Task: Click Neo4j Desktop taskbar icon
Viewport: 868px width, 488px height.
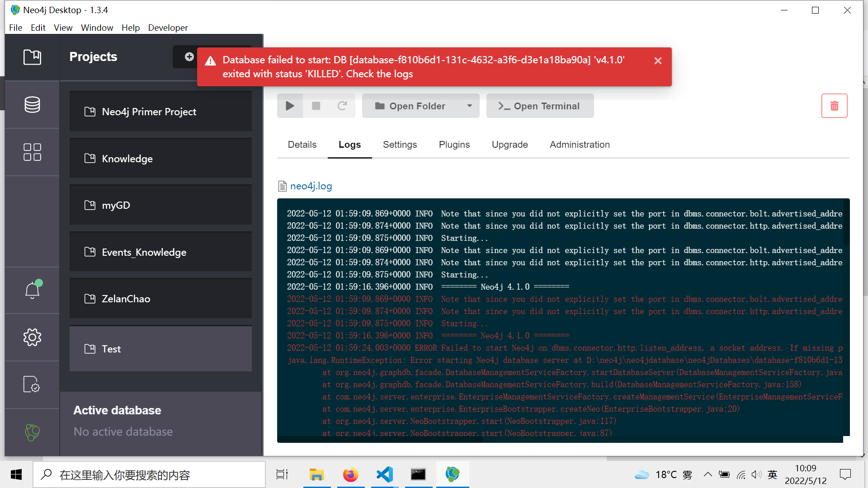Action: pyautogui.click(x=452, y=474)
